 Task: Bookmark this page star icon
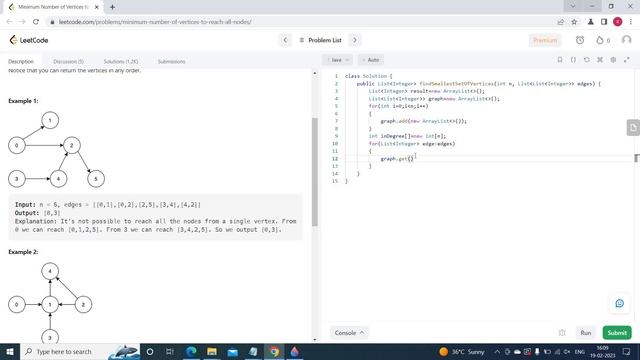click(x=574, y=22)
